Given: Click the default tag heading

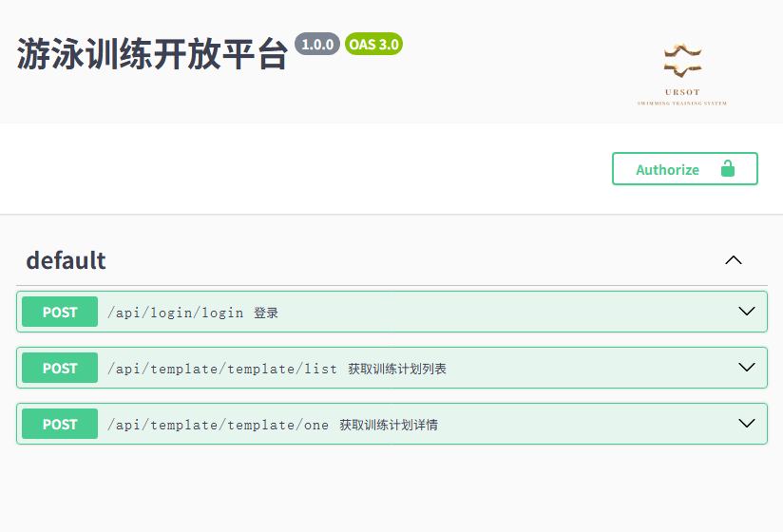Looking at the screenshot, I should point(66,260).
